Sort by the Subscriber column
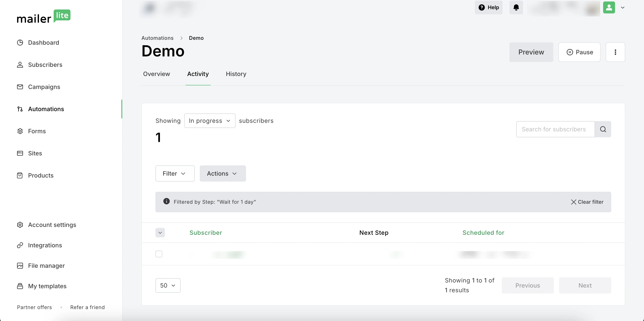The image size is (644, 321). pos(206,233)
